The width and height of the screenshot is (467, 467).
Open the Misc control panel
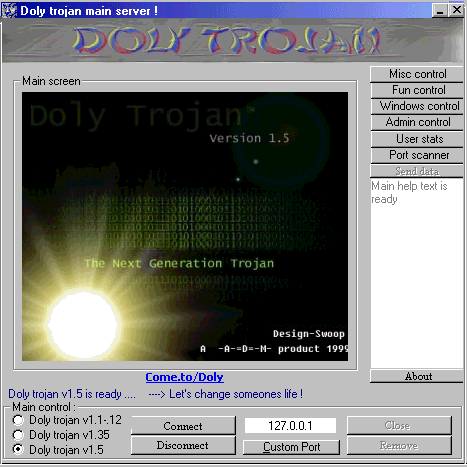(417, 74)
